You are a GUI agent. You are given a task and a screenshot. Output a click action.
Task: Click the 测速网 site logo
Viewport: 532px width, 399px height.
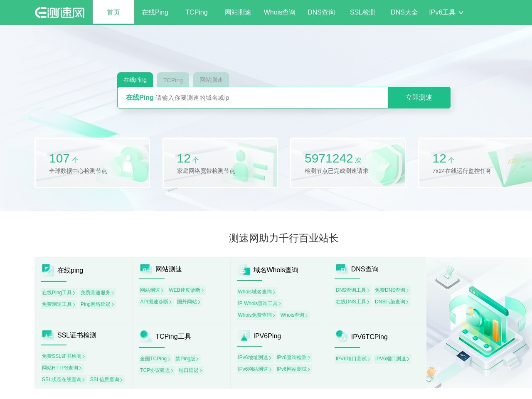tap(59, 12)
